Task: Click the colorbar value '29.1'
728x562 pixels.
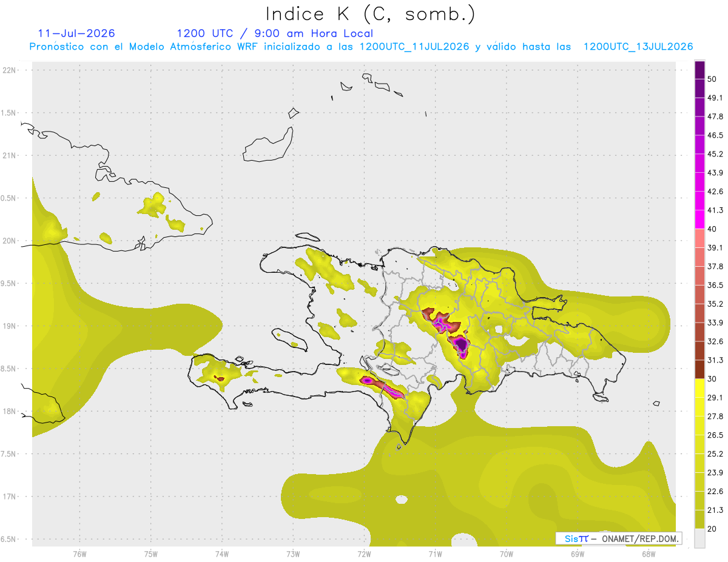Action: (x=715, y=398)
